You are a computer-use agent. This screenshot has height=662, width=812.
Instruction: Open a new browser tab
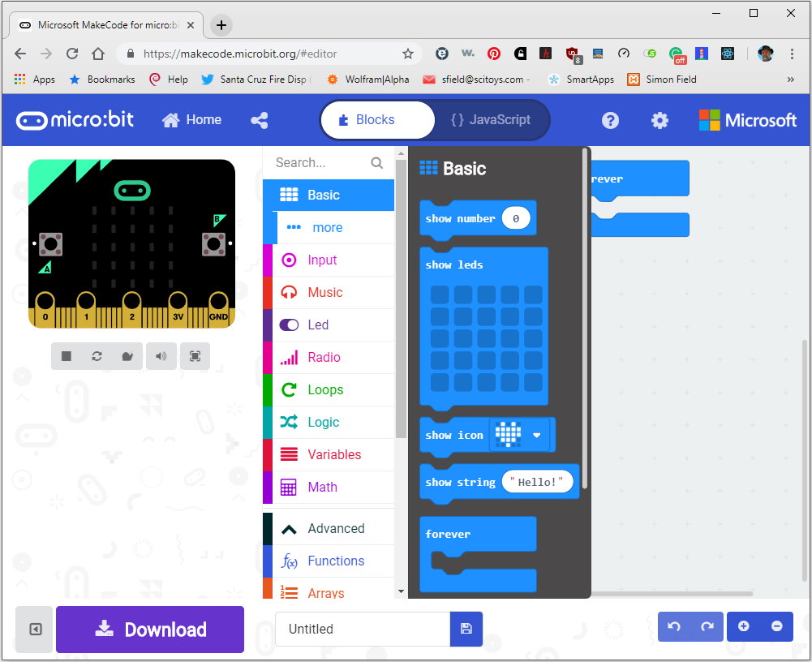(x=221, y=25)
